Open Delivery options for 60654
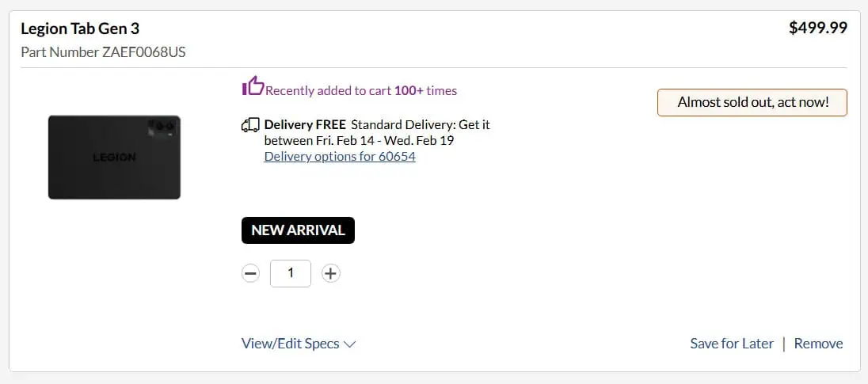Screen dimensions: 868x384 click(x=340, y=156)
